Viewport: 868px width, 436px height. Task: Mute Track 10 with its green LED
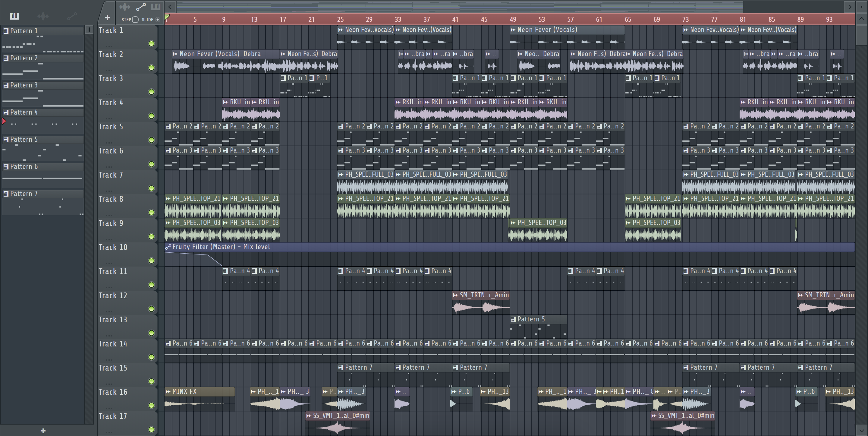point(151,261)
